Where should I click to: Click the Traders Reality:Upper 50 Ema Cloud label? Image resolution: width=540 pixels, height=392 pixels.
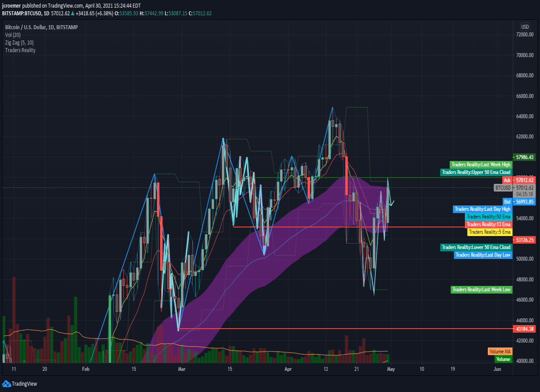pos(476,172)
